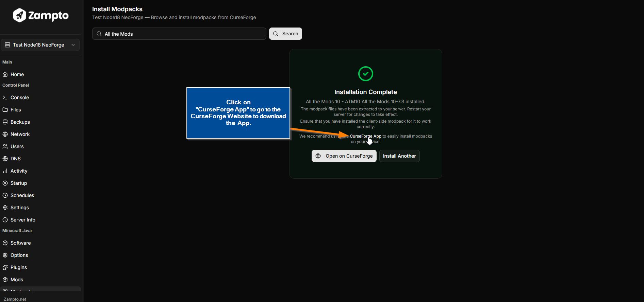The height and width of the screenshot is (302, 644).
Task: Open the Home menu label
Action: point(17,74)
